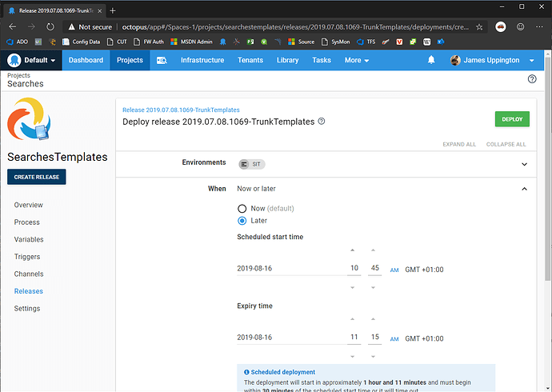Select the Later radio option
552x392 pixels.
(242, 221)
